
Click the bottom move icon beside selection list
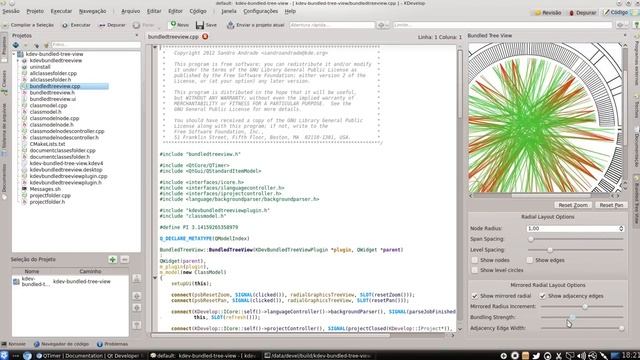point(137,325)
